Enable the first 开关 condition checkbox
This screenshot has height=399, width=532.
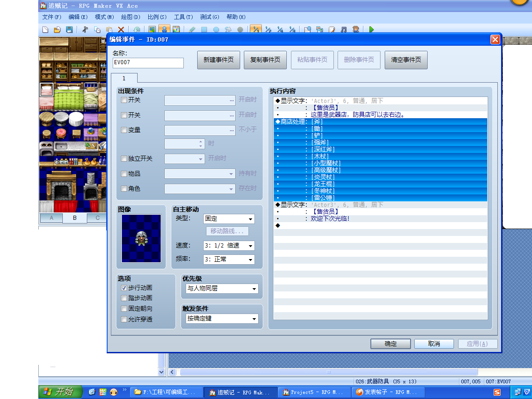124,100
